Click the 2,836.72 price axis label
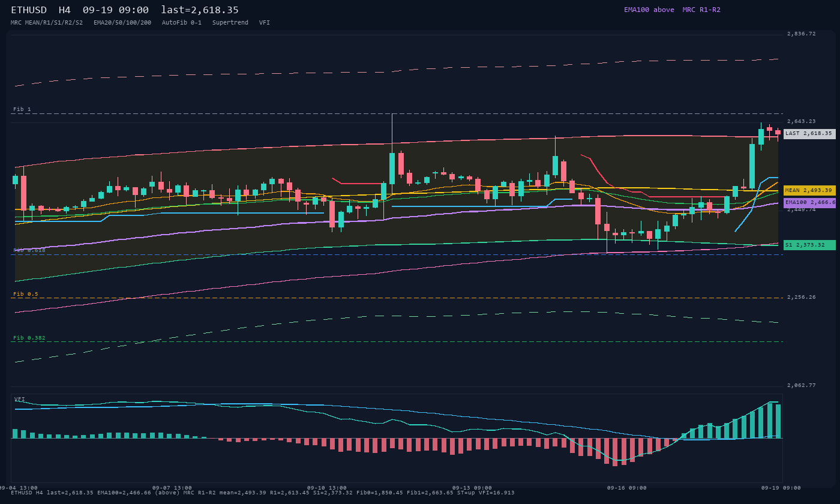840x504 pixels. [802, 34]
